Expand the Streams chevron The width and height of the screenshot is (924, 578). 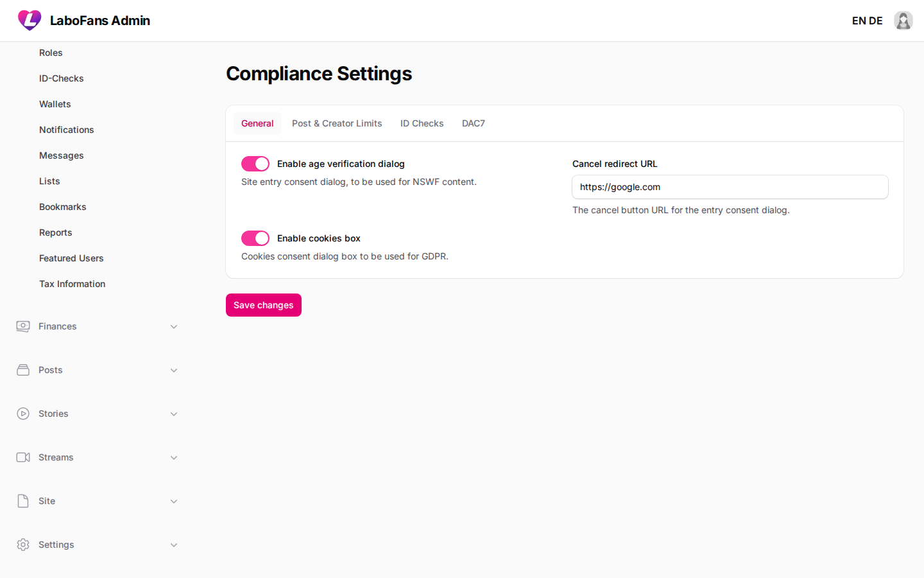(x=174, y=458)
